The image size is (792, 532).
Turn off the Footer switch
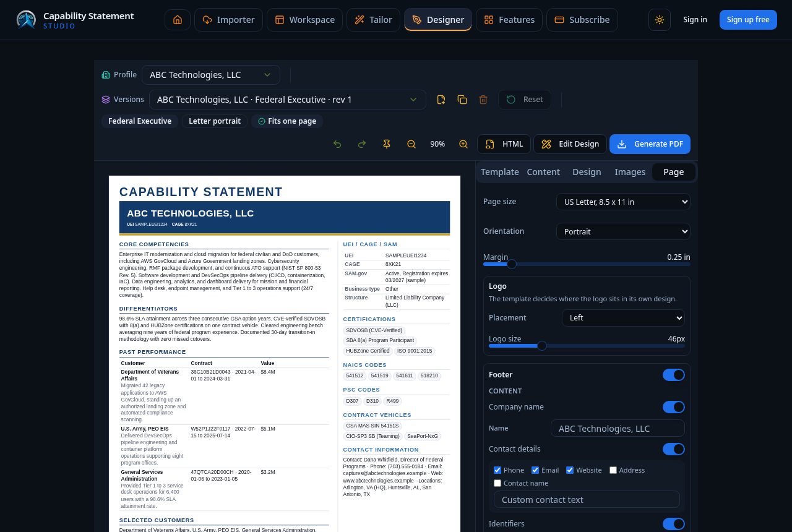point(674,375)
